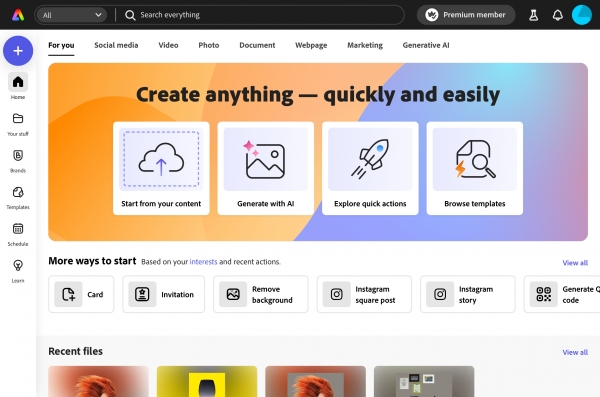Choose Explore quick actions label

point(370,204)
